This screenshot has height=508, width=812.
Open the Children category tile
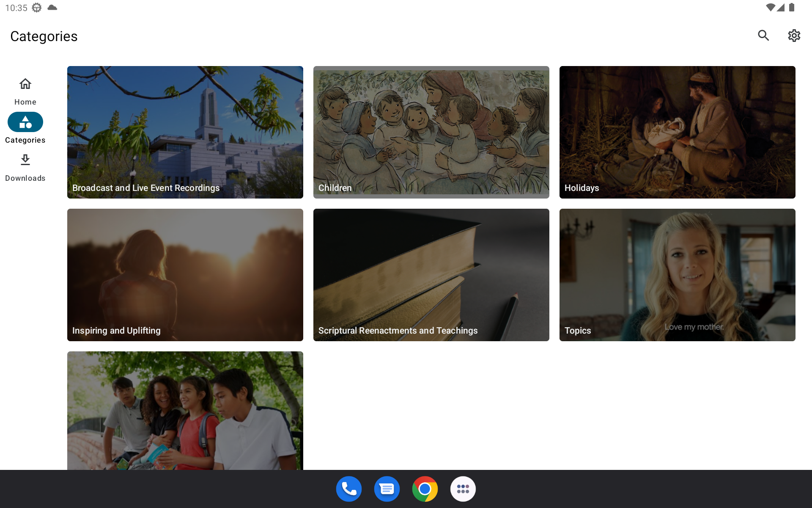tap(431, 132)
